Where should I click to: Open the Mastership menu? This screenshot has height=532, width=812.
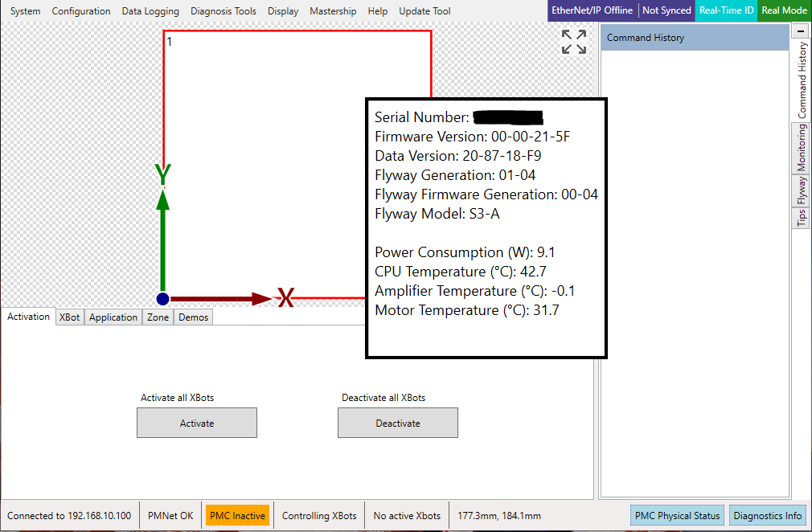[333, 11]
